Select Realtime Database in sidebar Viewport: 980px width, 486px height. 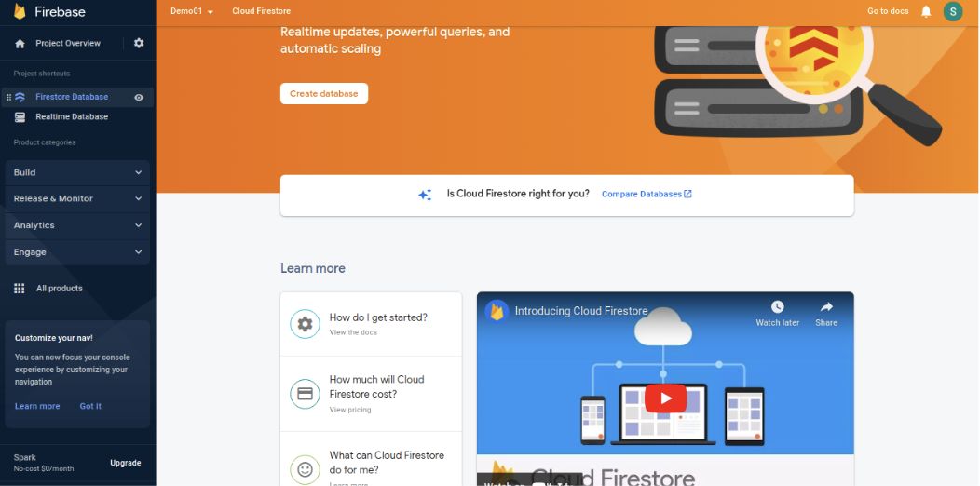[71, 116]
